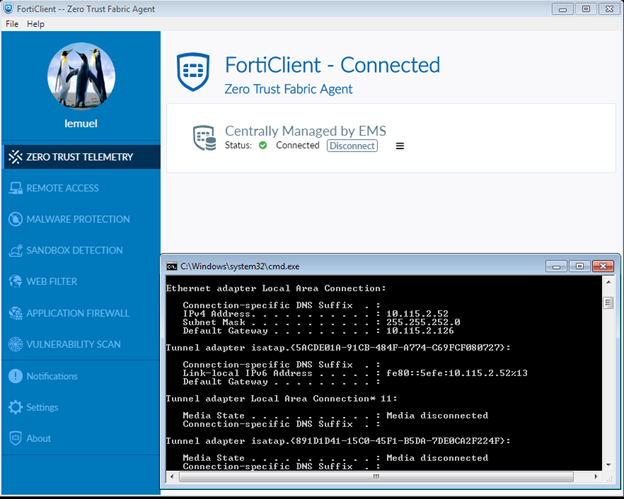Click the cmd vertical scrollbar thumb

(608, 303)
